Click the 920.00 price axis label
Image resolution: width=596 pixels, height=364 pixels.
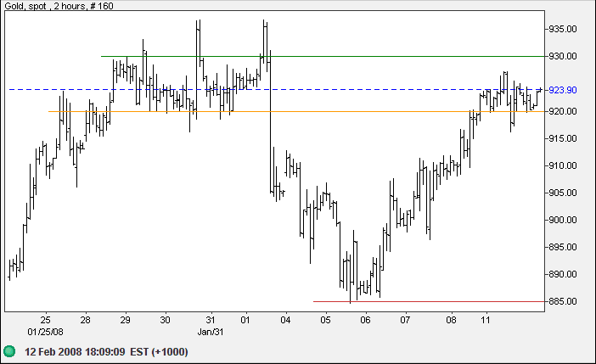tap(563, 111)
